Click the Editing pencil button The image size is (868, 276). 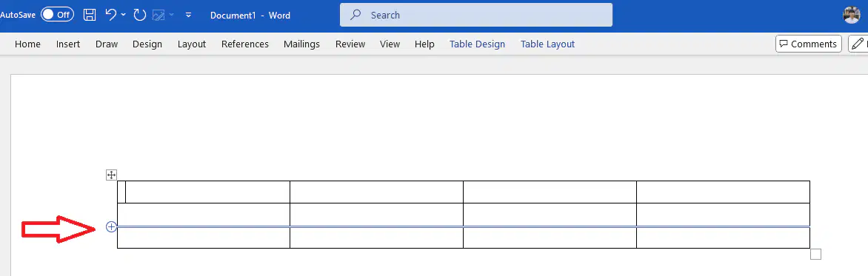(x=858, y=44)
